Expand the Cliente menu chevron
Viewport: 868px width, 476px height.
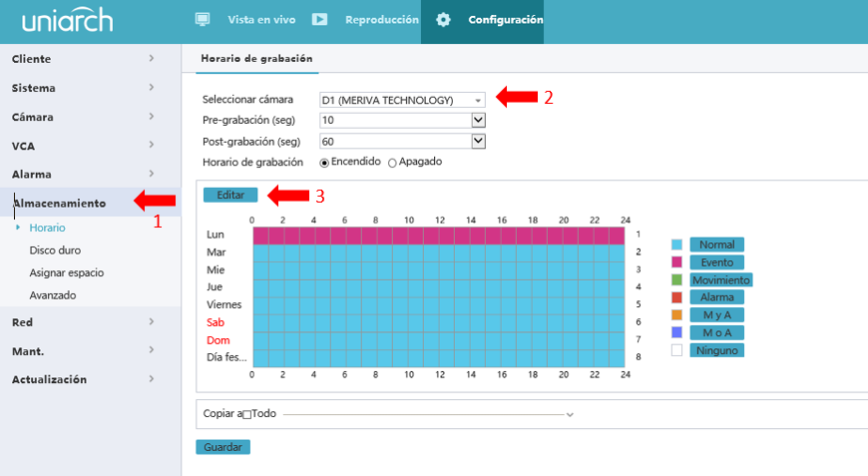[151, 59]
